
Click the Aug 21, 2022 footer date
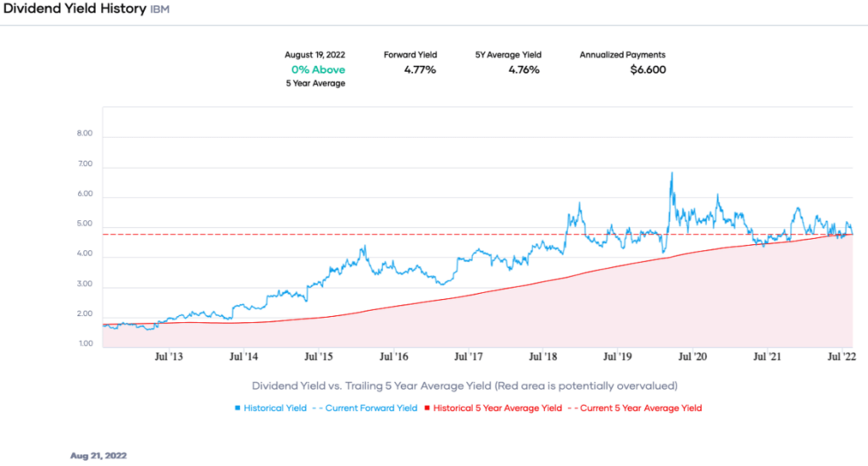(98, 456)
